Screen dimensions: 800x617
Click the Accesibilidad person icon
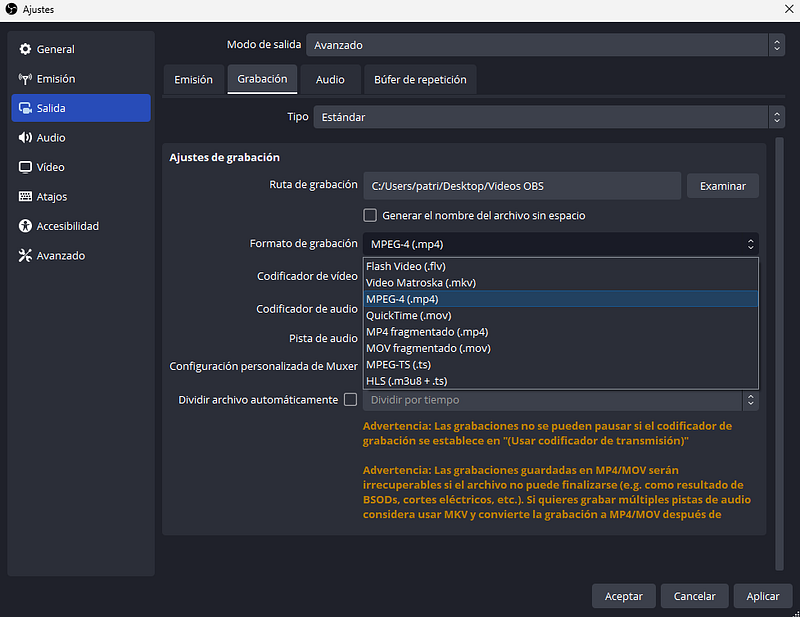25,226
